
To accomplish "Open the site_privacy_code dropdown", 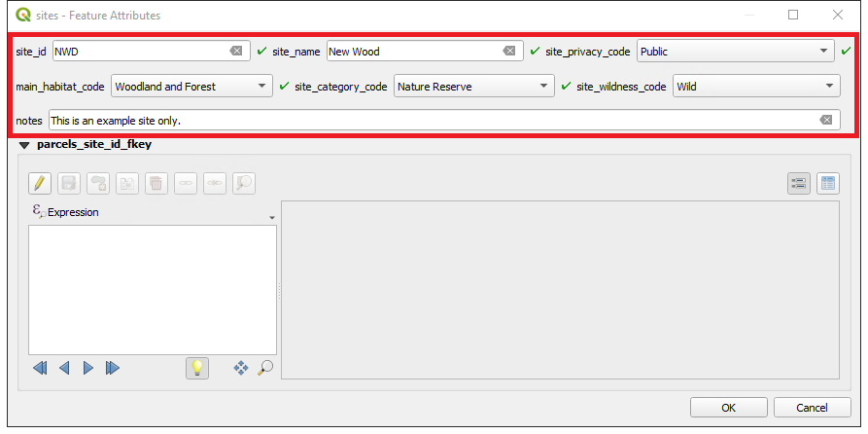I will 736,51.
